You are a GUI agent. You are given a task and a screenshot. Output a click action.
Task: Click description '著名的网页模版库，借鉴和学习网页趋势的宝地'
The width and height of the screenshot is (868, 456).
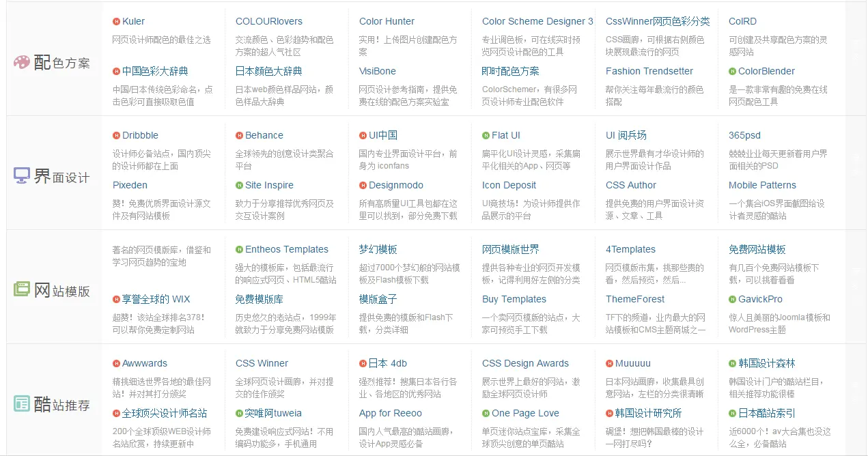162,256
